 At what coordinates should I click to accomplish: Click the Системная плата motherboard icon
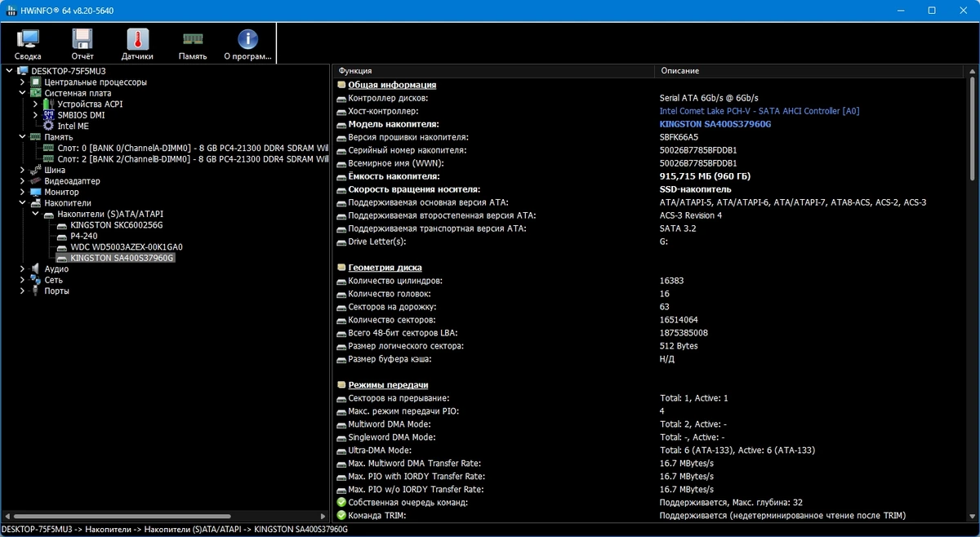click(x=36, y=93)
